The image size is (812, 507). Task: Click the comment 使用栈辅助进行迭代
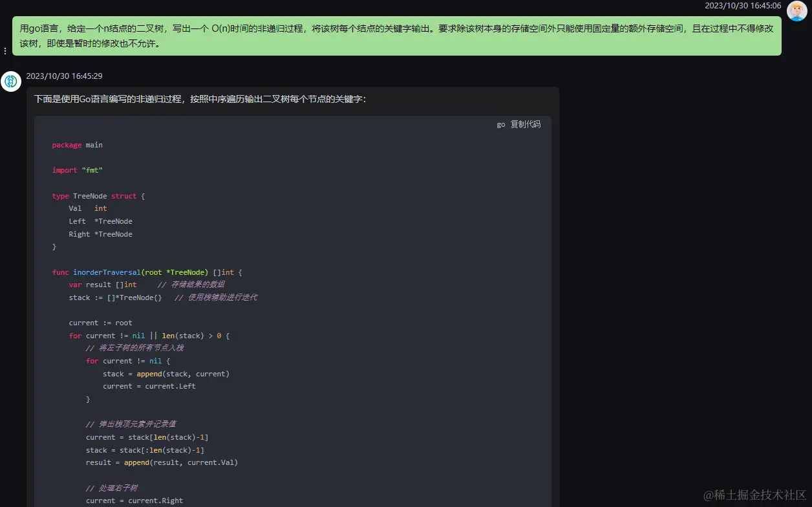(x=216, y=297)
